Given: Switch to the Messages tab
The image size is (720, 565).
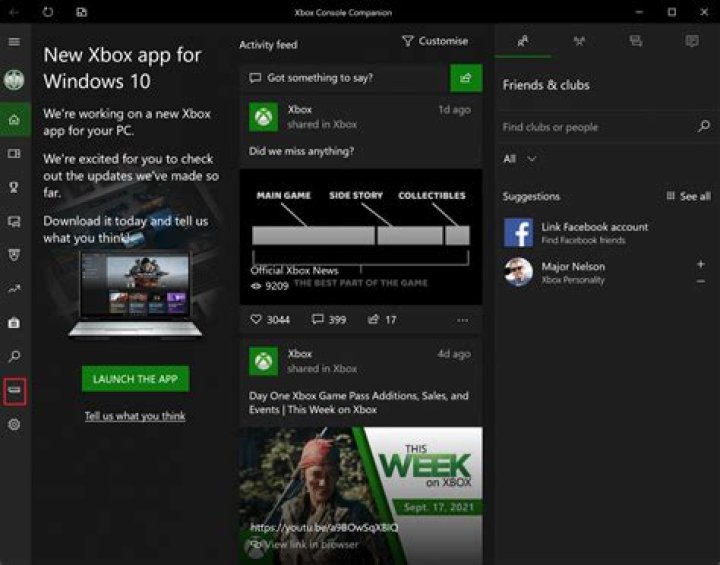Looking at the screenshot, I should (x=635, y=41).
